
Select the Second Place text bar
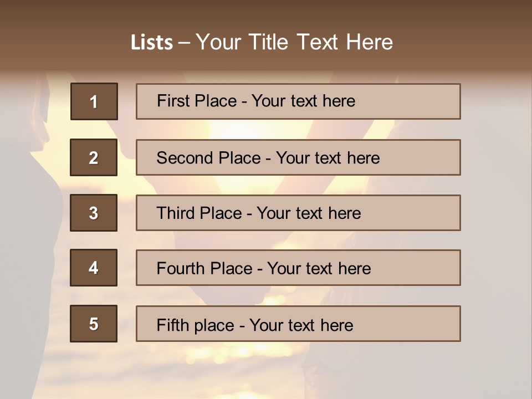(298, 157)
